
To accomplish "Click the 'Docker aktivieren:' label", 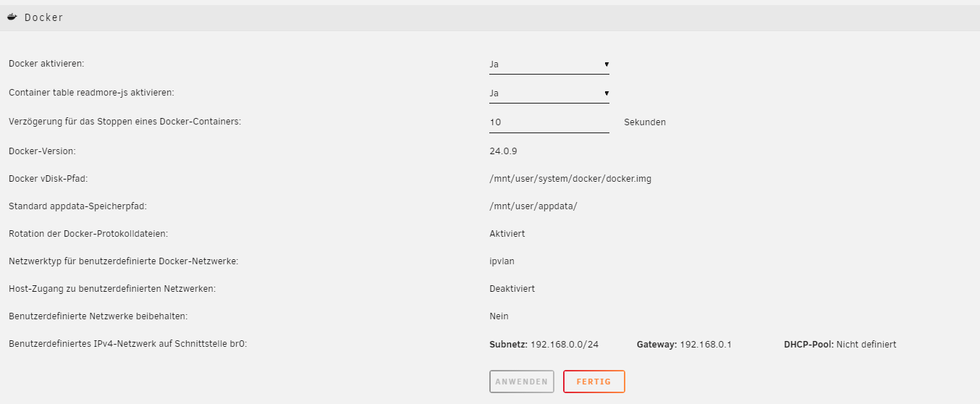I will pos(46,64).
